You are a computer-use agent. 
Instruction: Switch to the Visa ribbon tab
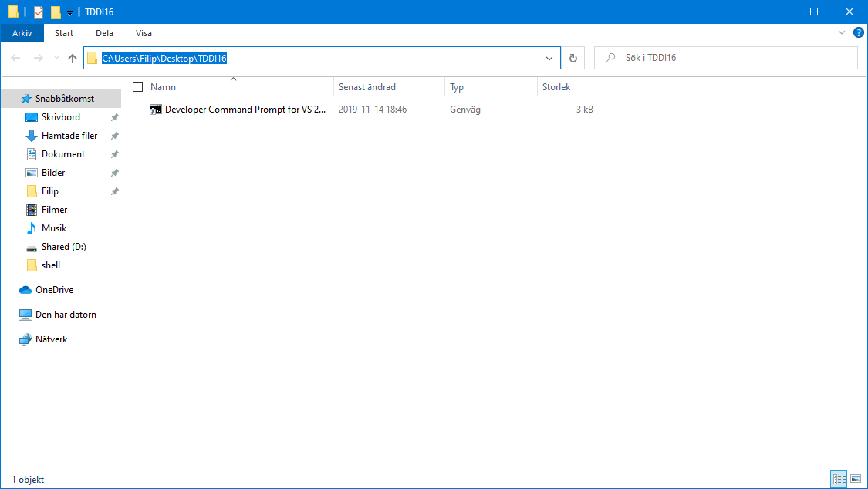(x=144, y=33)
